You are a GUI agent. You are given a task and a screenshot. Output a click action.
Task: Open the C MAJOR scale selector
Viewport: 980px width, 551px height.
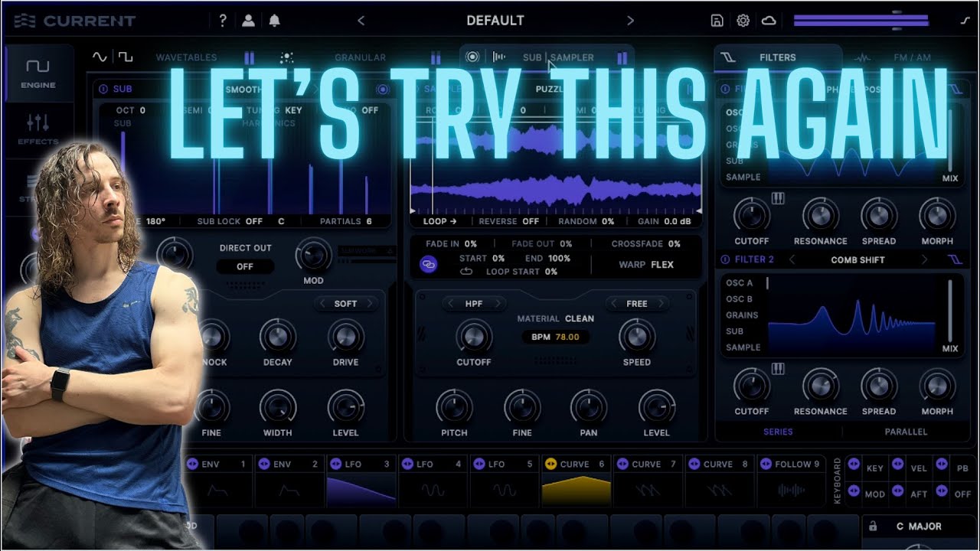click(919, 527)
